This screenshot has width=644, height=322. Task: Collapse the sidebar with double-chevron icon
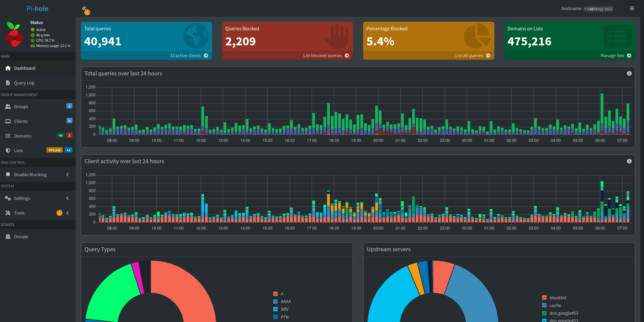click(84, 8)
